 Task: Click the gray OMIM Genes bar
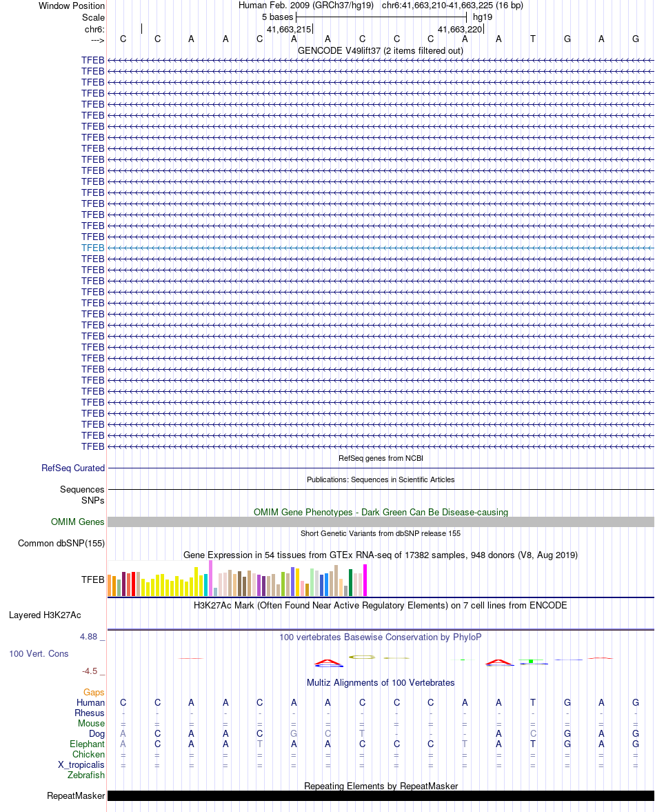pos(381,522)
